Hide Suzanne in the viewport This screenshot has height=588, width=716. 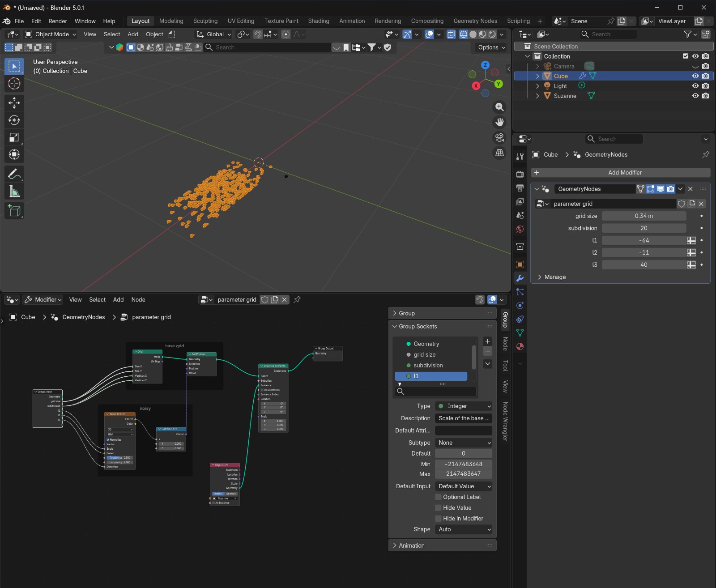695,96
